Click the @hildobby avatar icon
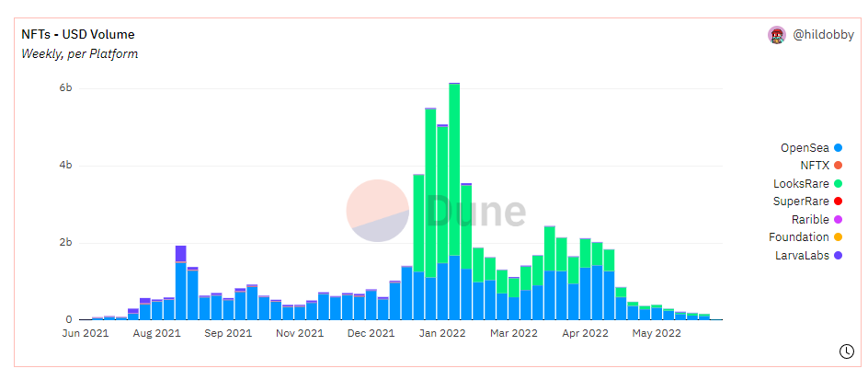This screenshot has width=868, height=380. tap(777, 35)
